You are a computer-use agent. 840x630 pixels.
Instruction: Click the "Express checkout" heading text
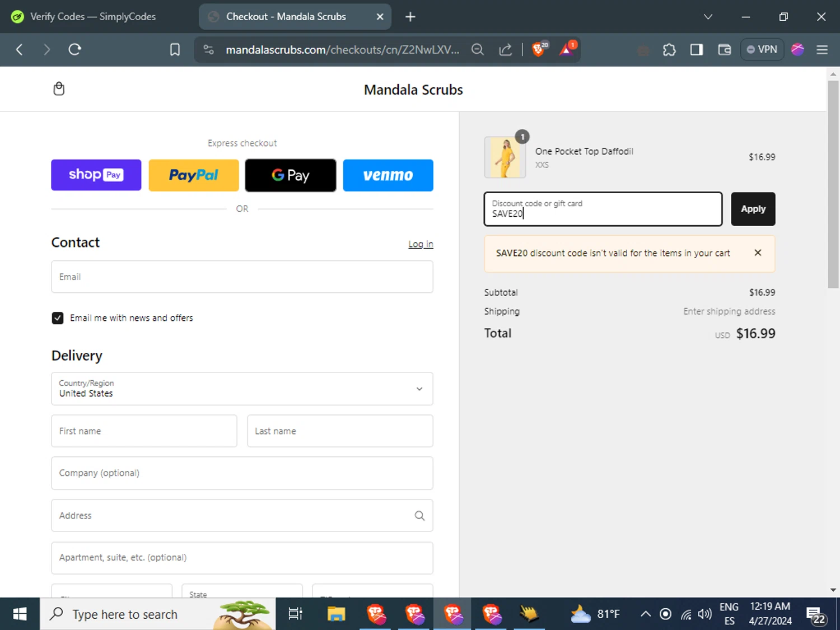[x=242, y=143]
